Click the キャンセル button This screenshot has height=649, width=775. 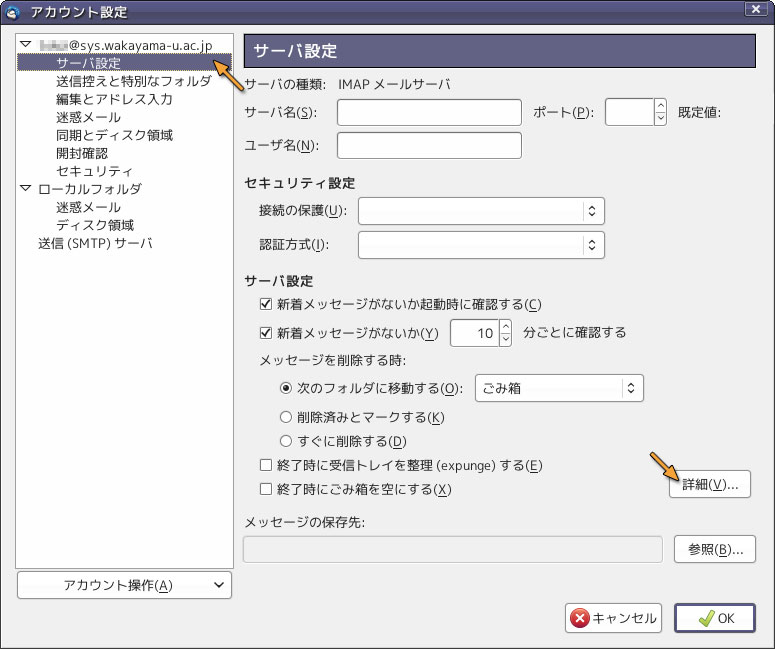click(613, 618)
